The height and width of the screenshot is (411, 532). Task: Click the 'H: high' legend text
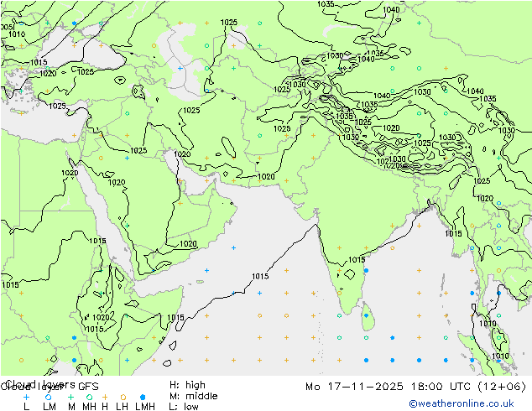point(187,385)
